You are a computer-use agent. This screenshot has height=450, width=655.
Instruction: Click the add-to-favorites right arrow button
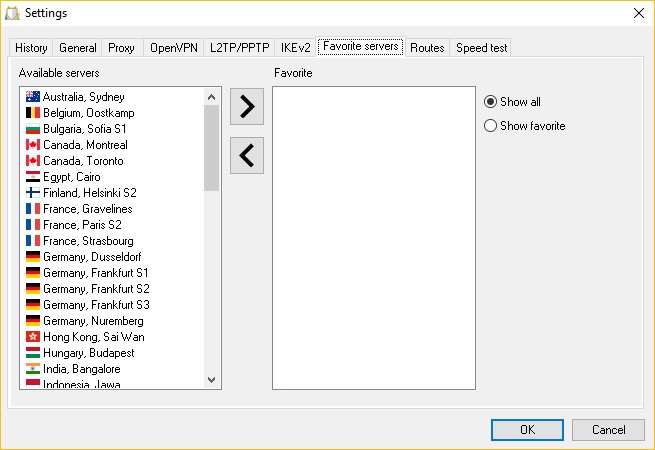tap(246, 106)
